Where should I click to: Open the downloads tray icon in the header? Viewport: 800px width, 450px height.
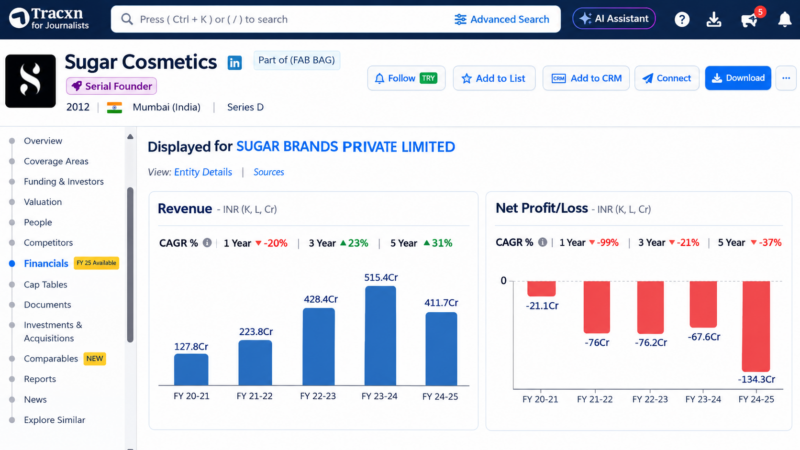[x=714, y=19]
